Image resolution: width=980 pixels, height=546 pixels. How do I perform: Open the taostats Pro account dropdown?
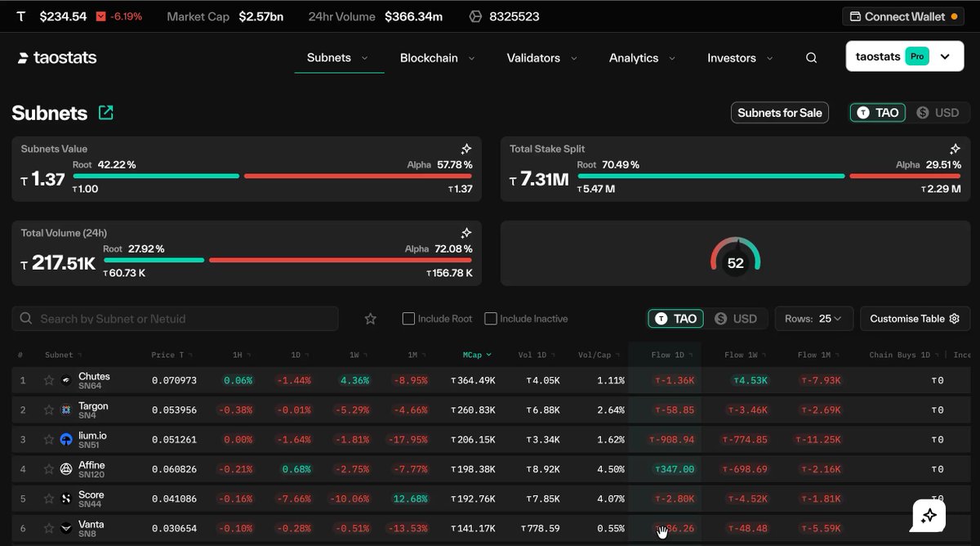(905, 56)
